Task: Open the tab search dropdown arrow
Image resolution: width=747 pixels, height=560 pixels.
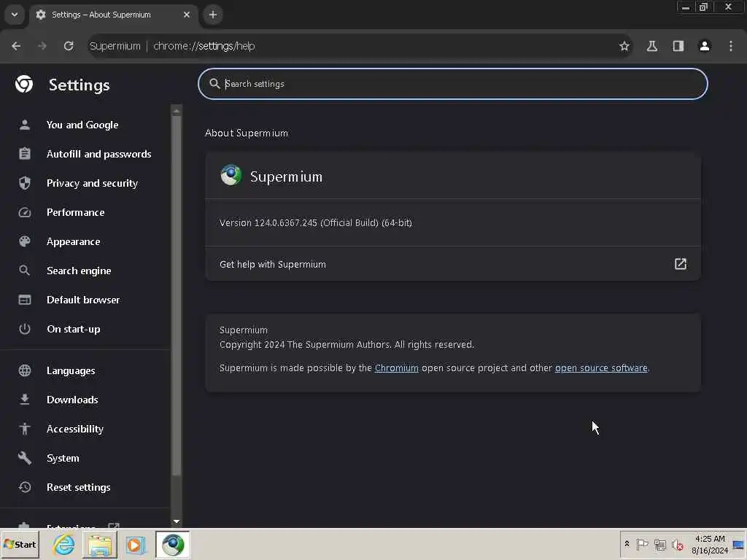Action: pyautogui.click(x=15, y=15)
